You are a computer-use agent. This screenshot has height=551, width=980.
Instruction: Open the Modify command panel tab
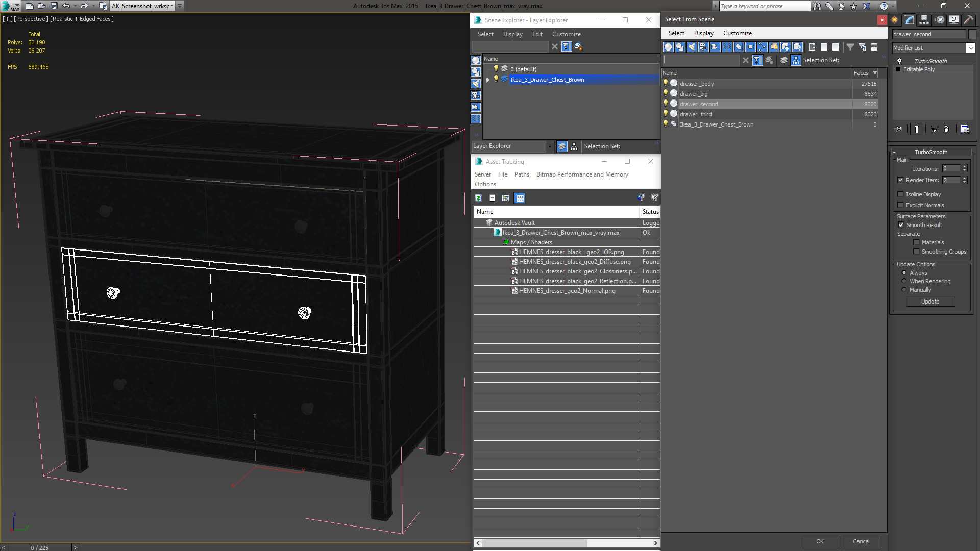coord(910,20)
